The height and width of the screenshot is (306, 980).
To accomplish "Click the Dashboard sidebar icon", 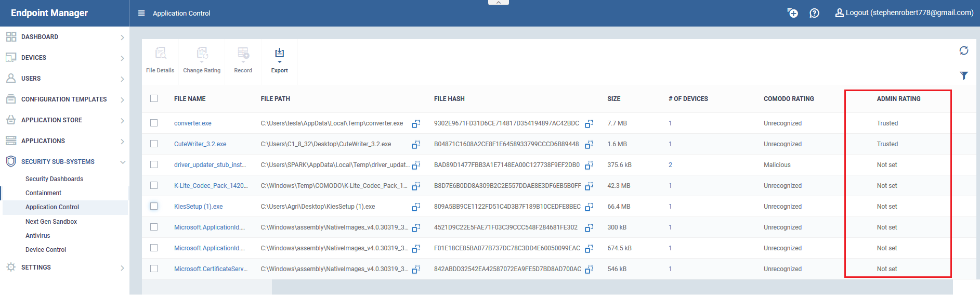I will (x=11, y=37).
